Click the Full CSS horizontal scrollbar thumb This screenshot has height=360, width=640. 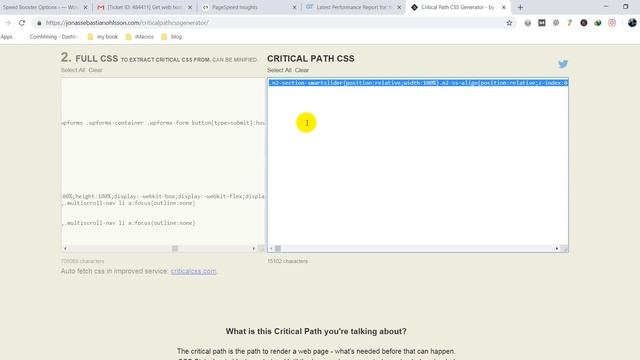(x=175, y=248)
